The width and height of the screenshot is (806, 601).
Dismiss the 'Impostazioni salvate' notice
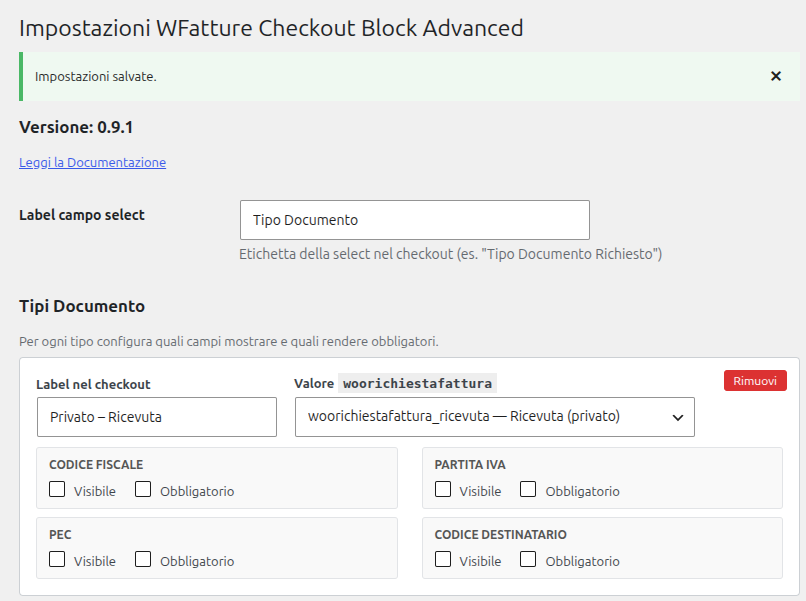(776, 76)
